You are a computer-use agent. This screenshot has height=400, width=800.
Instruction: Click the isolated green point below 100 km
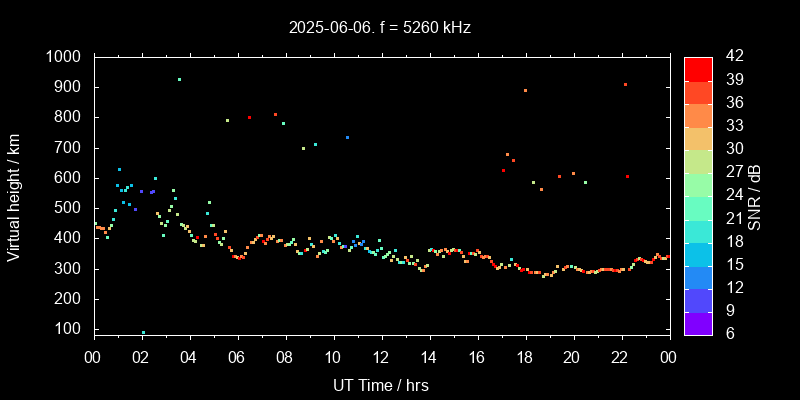143,332
